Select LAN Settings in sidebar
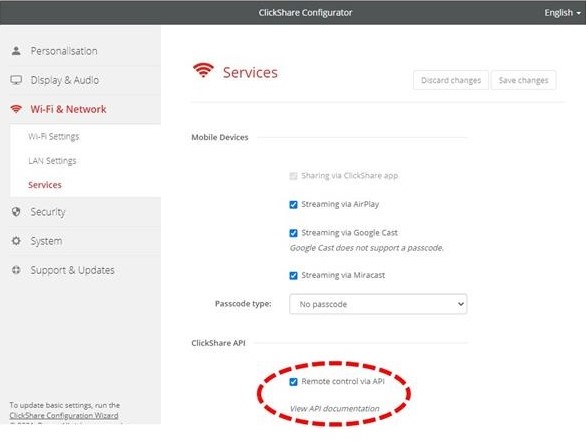The image size is (586, 447). (x=52, y=161)
